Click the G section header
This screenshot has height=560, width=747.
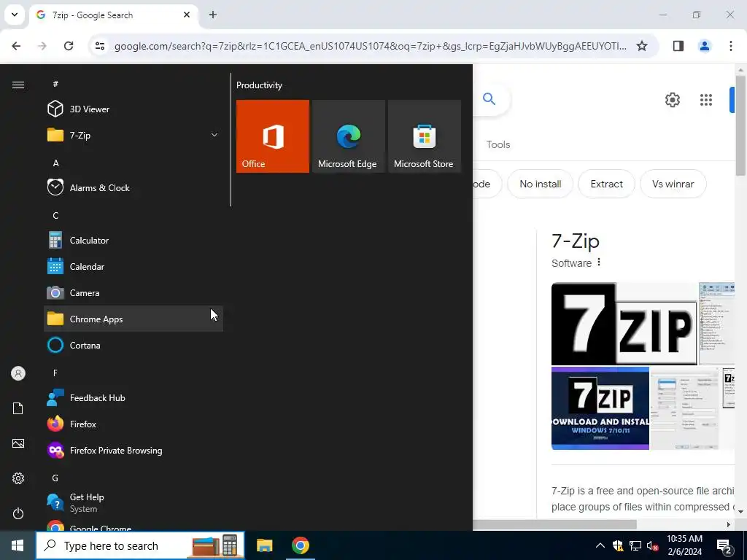tap(55, 478)
